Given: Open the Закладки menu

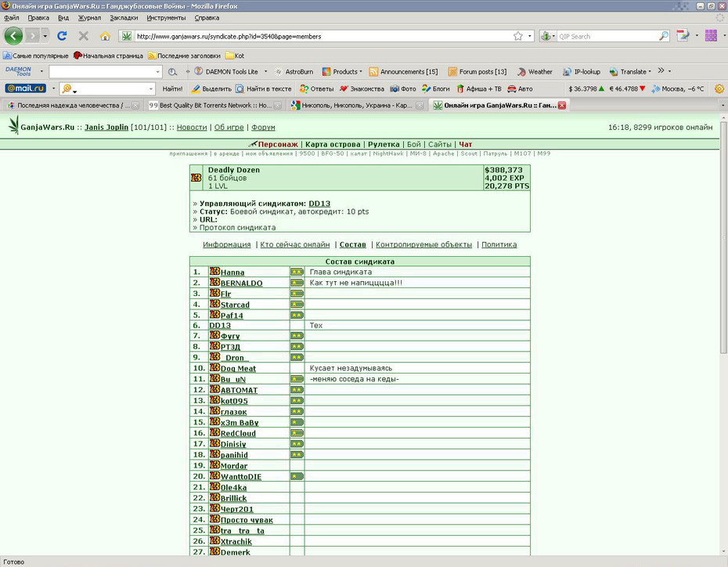Looking at the screenshot, I should [124, 18].
